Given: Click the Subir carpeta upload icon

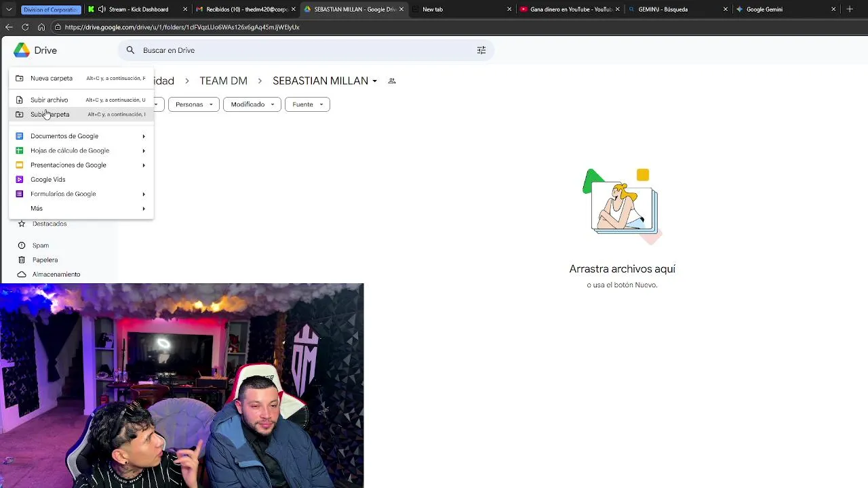Looking at the screenshot, I should point(20,114).
